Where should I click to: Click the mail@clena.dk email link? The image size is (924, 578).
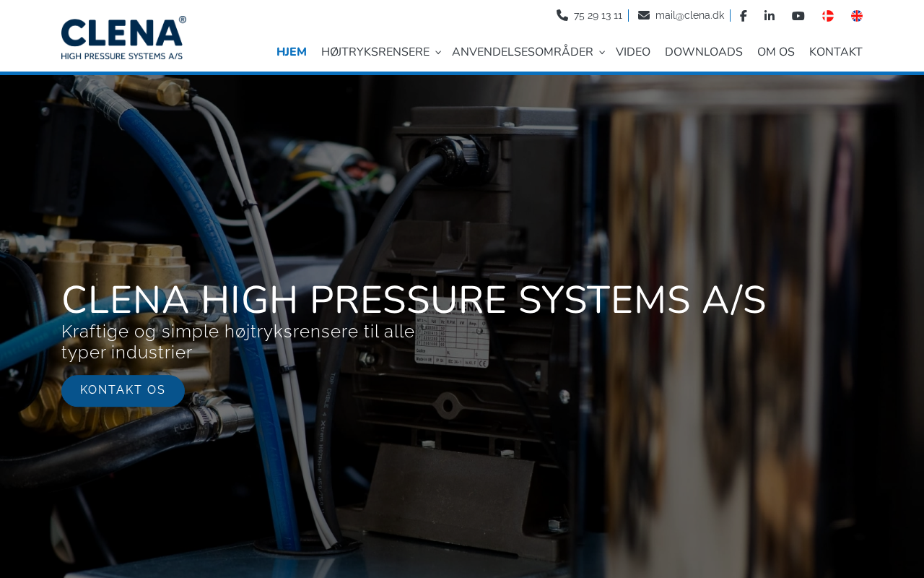(690, 16)
